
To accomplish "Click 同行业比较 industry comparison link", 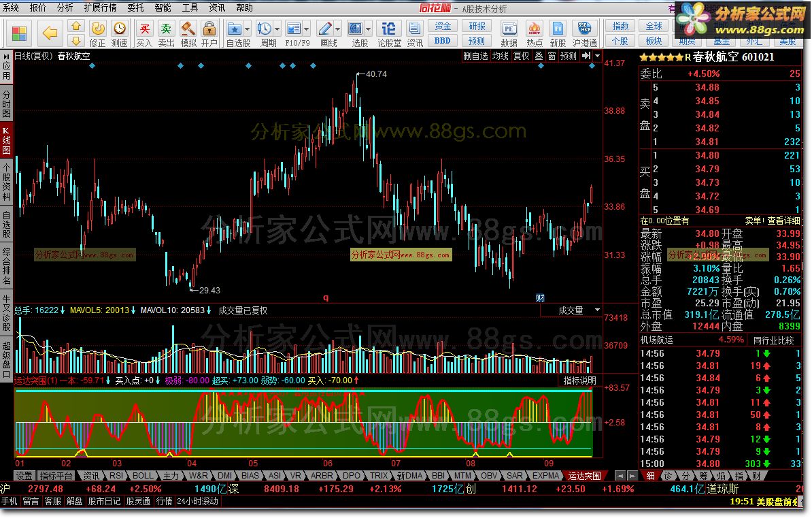I will (773, 340).
